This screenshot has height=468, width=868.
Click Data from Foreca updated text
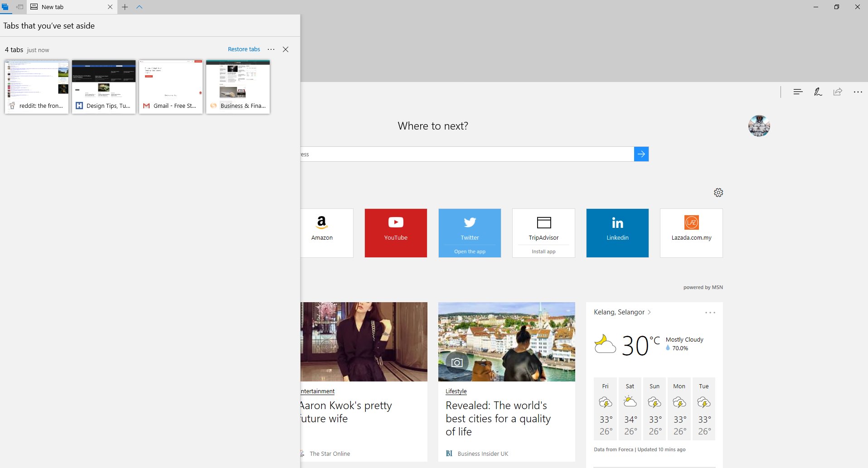click(640, 449)
